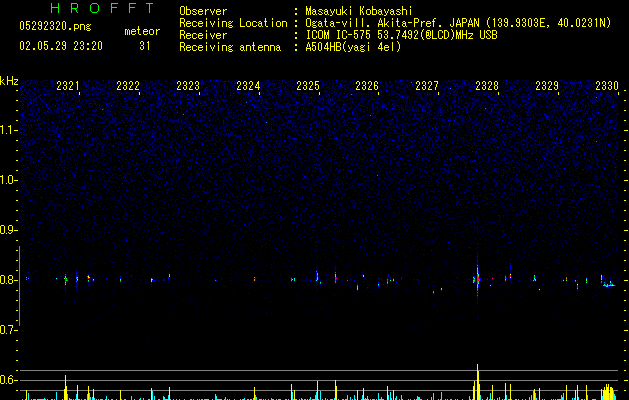Click the Receiving Location label

[x=233, y=23]
